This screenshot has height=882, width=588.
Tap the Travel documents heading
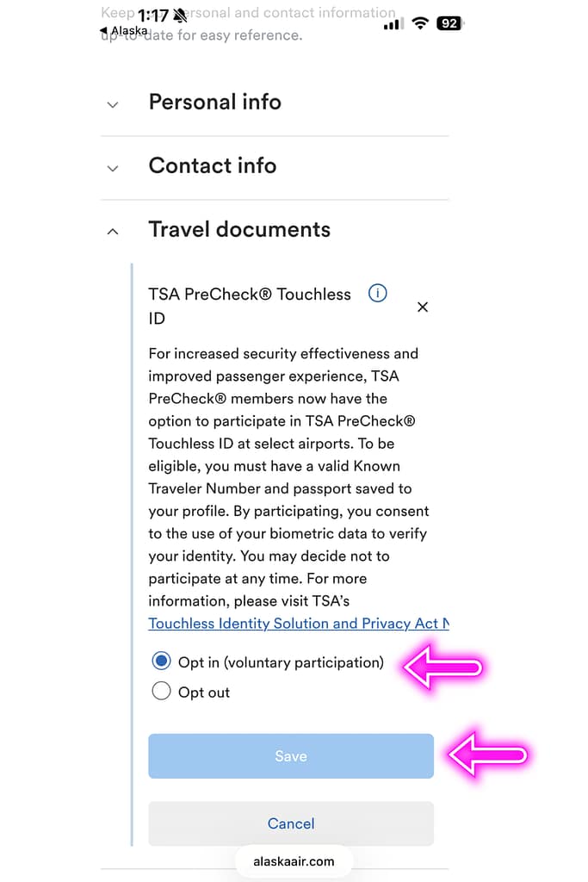(239, 230)
